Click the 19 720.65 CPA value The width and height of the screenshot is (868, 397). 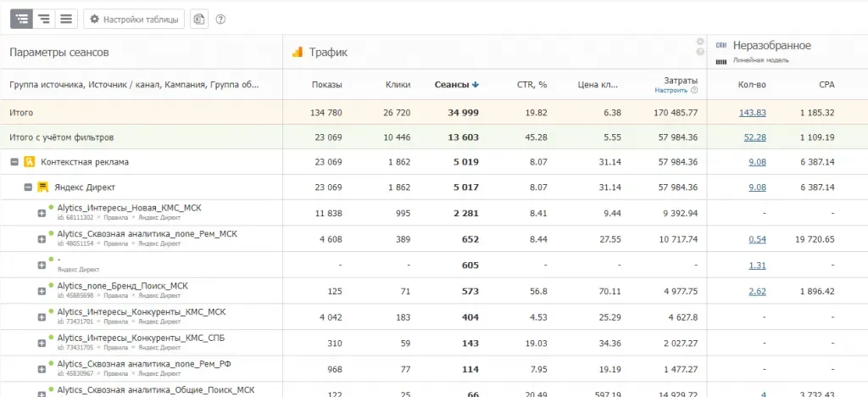813,239
